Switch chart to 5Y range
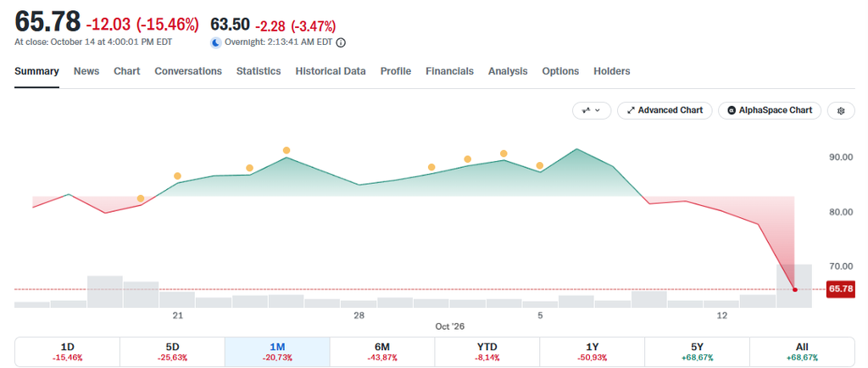The width and height of the screenshot is (868, 368). (697, 351)
